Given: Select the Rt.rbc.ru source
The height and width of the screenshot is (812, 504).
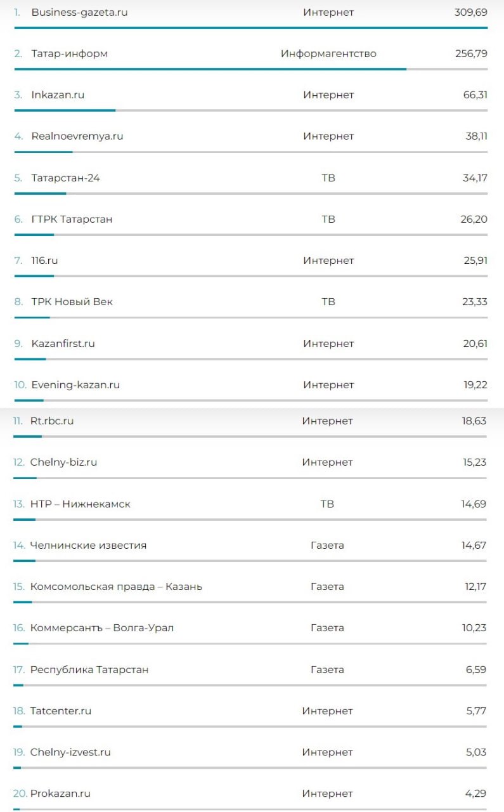Looking at the screenshot, I should 52,421.
